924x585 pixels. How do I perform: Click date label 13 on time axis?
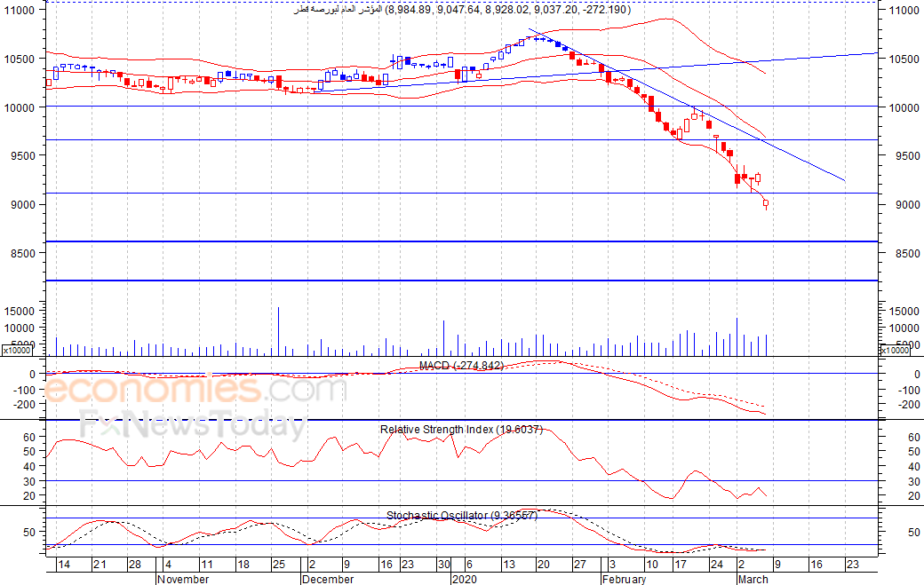click(x=508, y=565)
